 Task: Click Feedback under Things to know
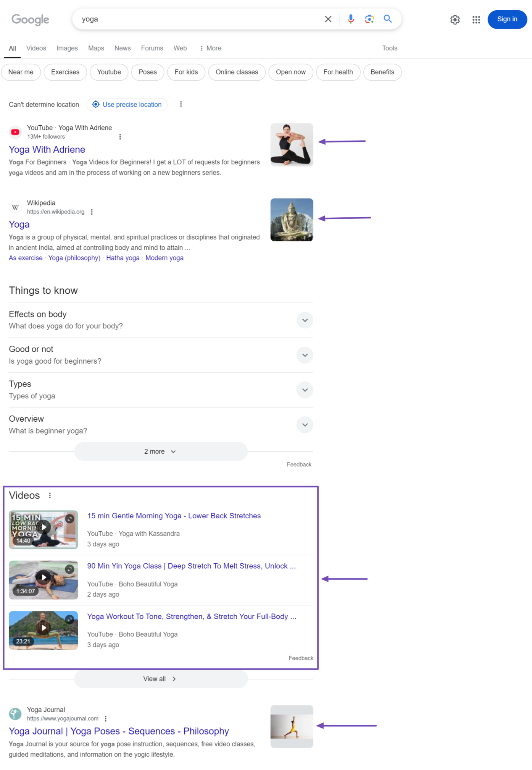(x=299, y=464)
